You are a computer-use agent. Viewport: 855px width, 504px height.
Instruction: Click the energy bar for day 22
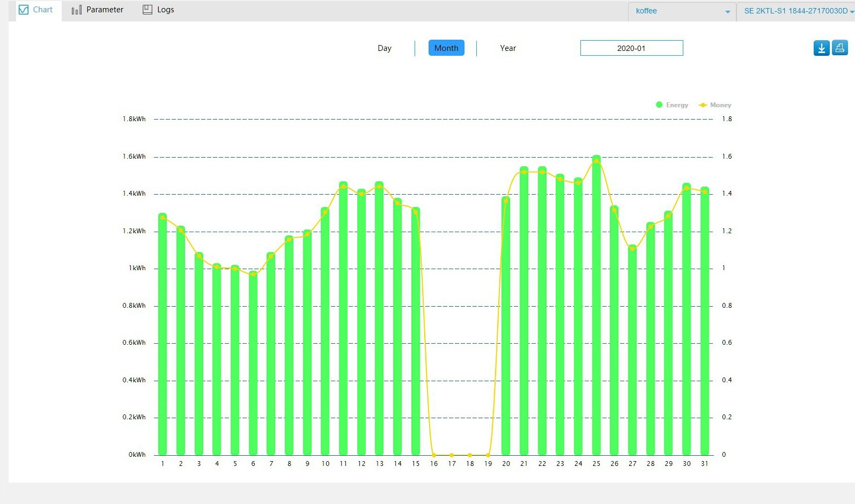(542, 311)
